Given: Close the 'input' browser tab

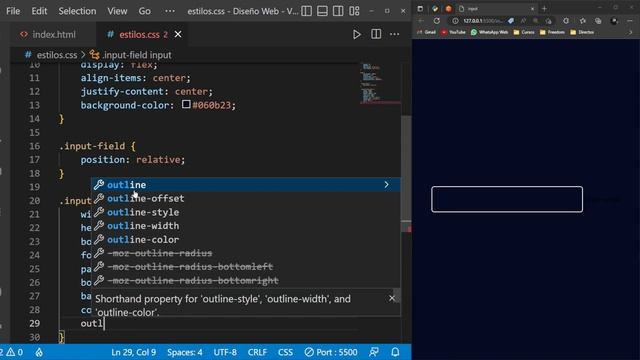Looking at the screenshot, I should [x=532, y=9].
